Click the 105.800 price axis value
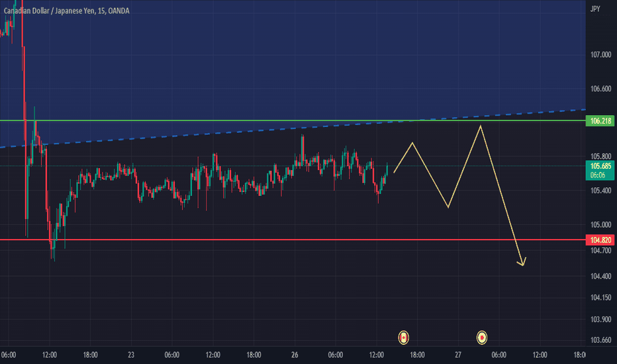The width and height of the screenshot is (617, 364). click(x=600, y=157)
